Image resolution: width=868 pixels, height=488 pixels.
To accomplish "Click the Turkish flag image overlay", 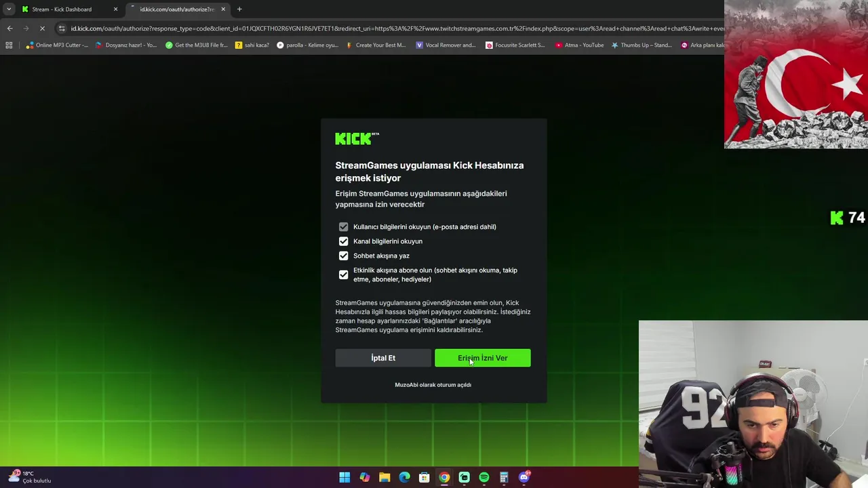I will (x=796, y=74).
